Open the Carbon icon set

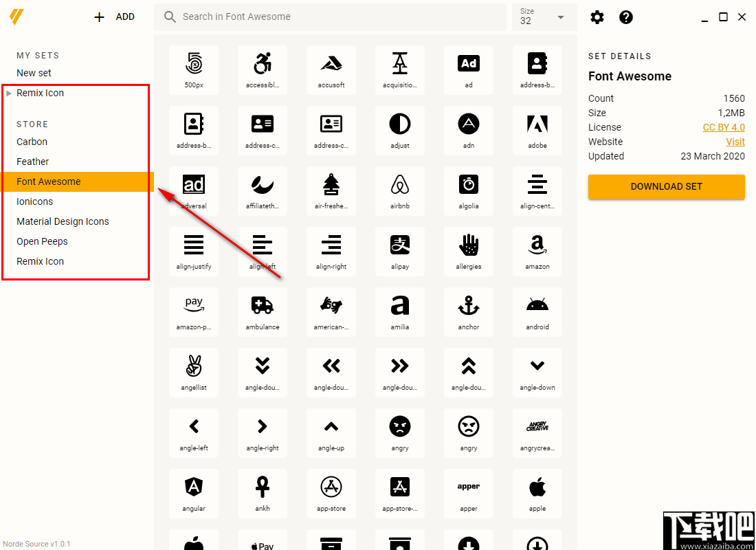click(x=32, y=142)
